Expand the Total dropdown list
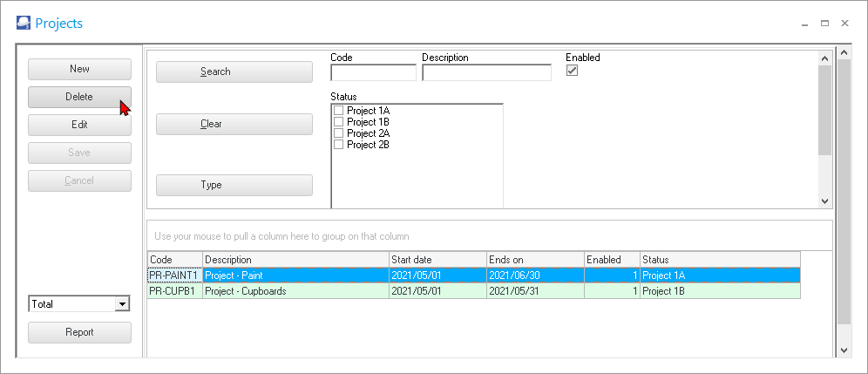 [122, 304]
